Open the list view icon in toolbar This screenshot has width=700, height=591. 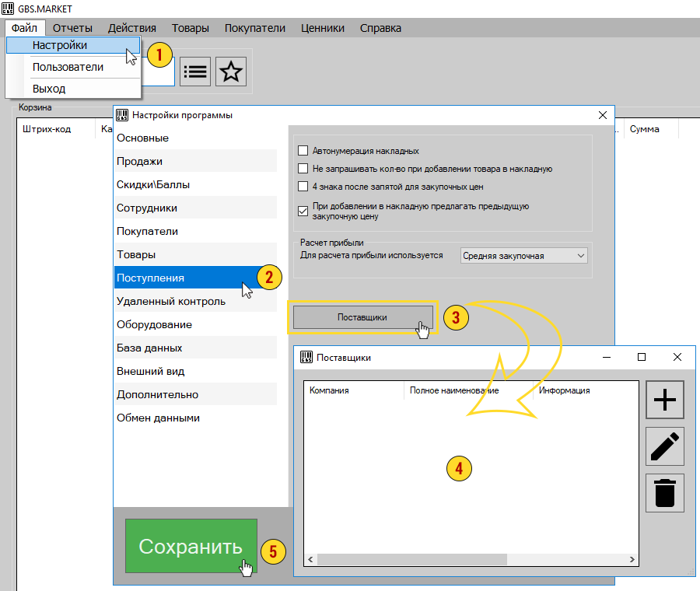(x=195, y=72)
